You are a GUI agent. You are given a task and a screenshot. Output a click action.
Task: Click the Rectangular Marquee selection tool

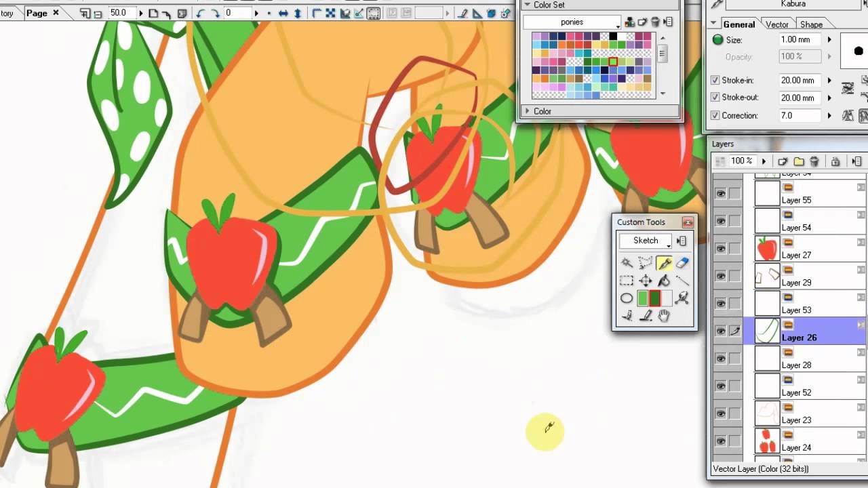[x=627, y=281]
